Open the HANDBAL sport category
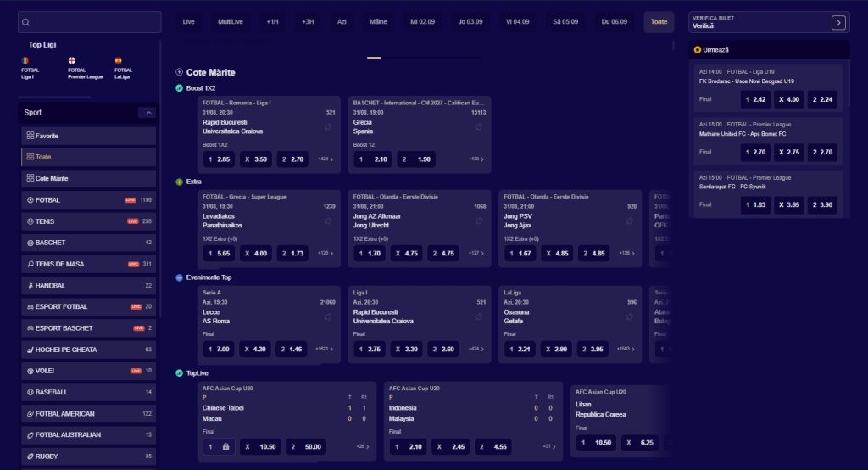 [88, 285]
